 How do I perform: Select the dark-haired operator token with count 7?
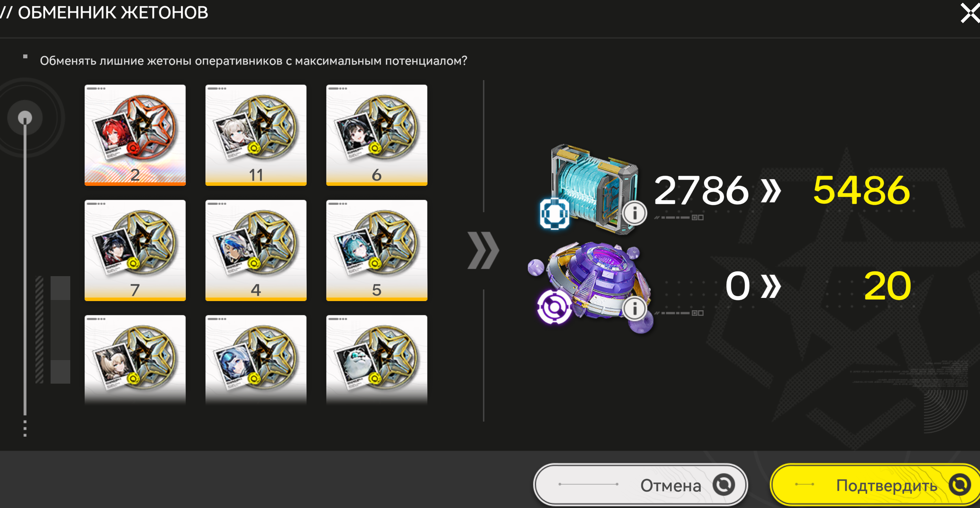click(135, 250)
